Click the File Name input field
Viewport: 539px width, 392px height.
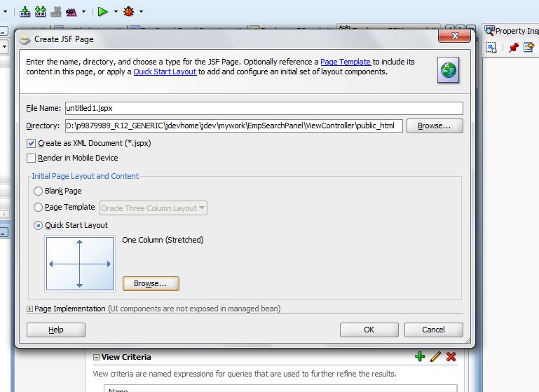coord(264,108)
